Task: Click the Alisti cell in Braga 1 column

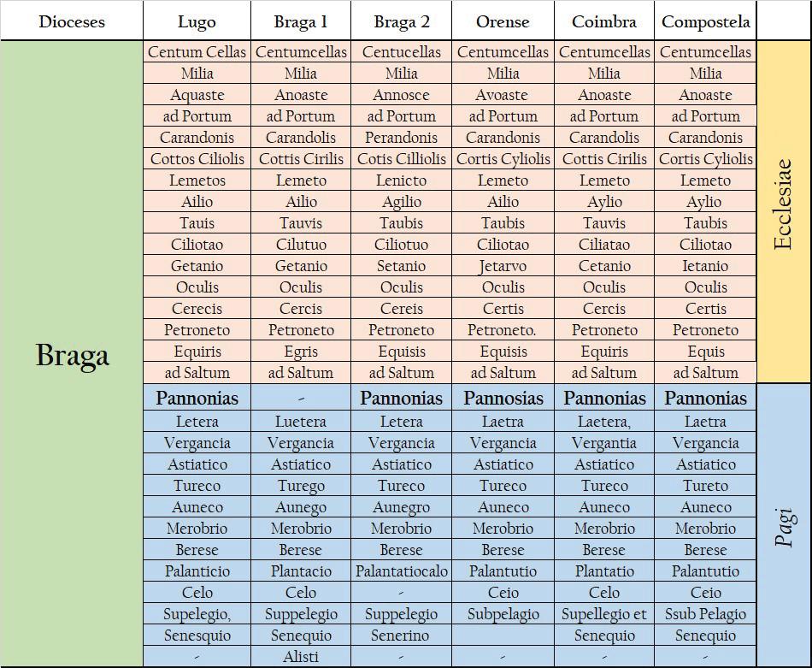Action: tap(300, 657)
